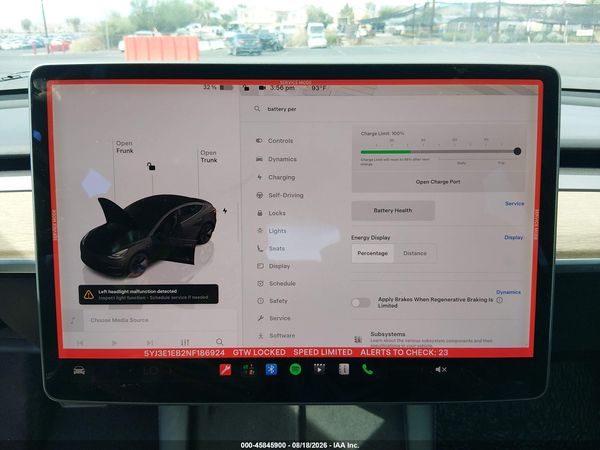
Task: Tap Open Frunk on the car view
Action: coord(125,147)
